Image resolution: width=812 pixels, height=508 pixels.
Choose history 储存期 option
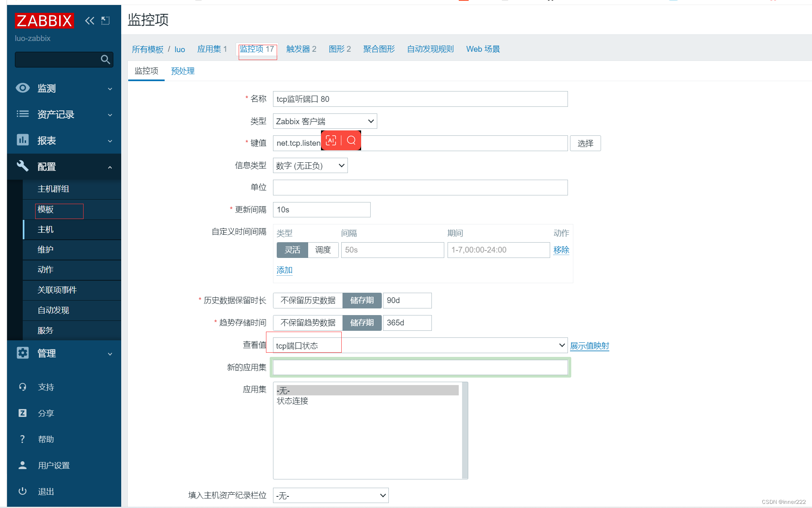(x=362, y=301)
